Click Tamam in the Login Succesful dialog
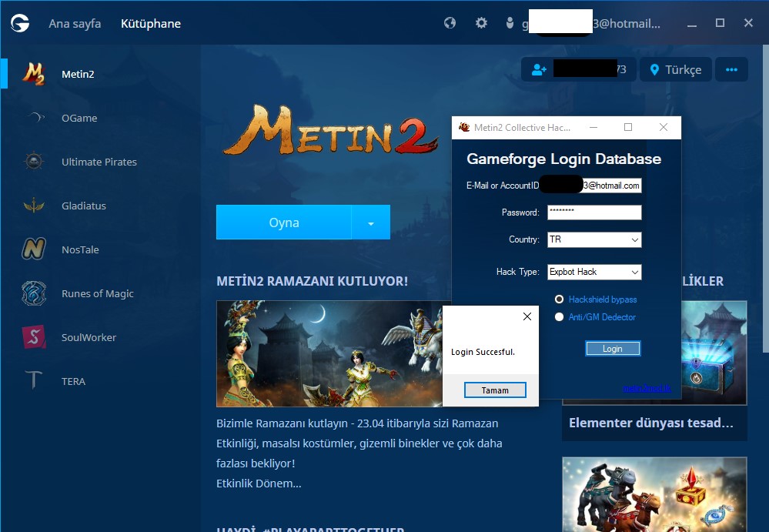769x532 pixels. click(x=495, y=390)
